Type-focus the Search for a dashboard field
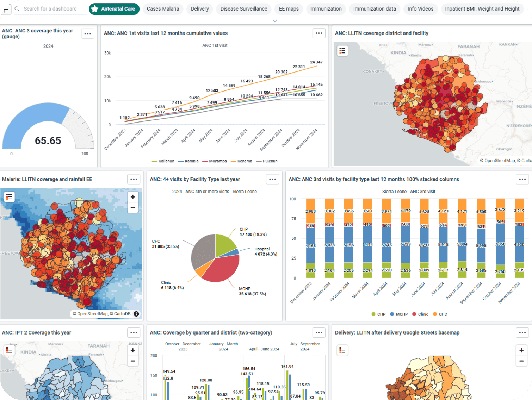Screen dimensions: 532x400 [x=50, y=9]
